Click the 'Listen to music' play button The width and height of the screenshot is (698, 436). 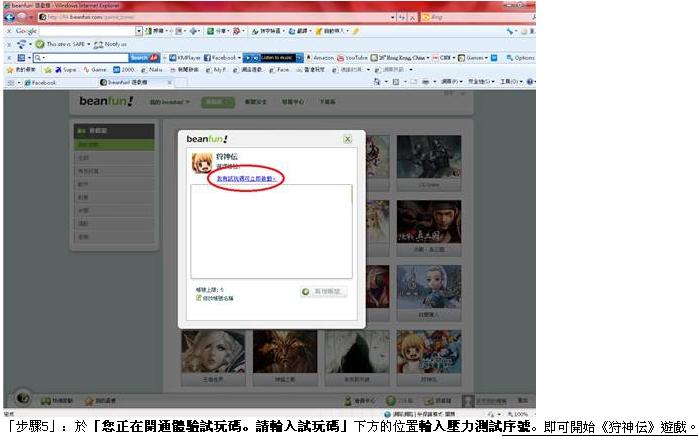[x=248, y=57]
